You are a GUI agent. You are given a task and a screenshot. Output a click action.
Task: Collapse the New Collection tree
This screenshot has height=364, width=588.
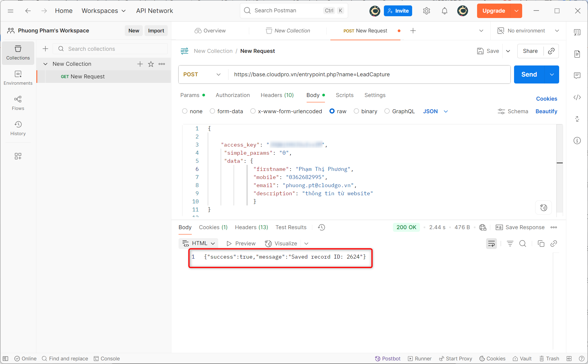point(45,64)
